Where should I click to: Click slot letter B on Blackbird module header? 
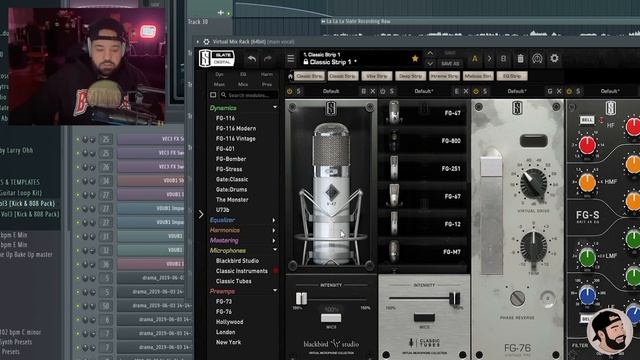click(363, 91)
